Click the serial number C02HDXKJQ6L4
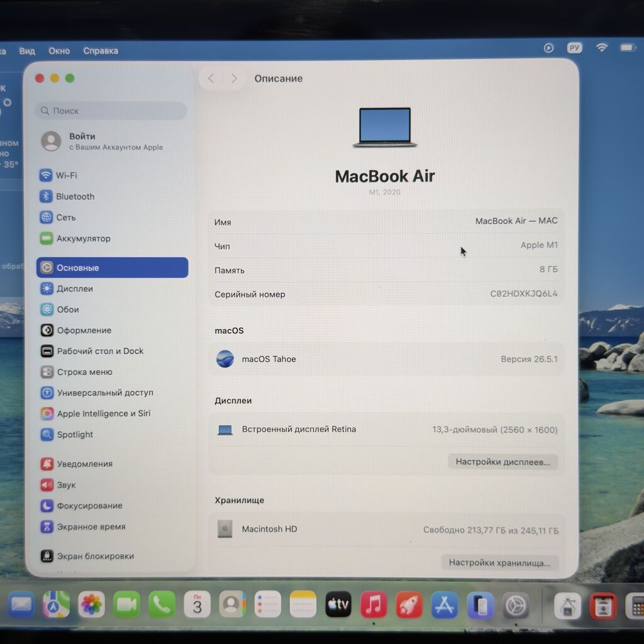 pos(524,294)
